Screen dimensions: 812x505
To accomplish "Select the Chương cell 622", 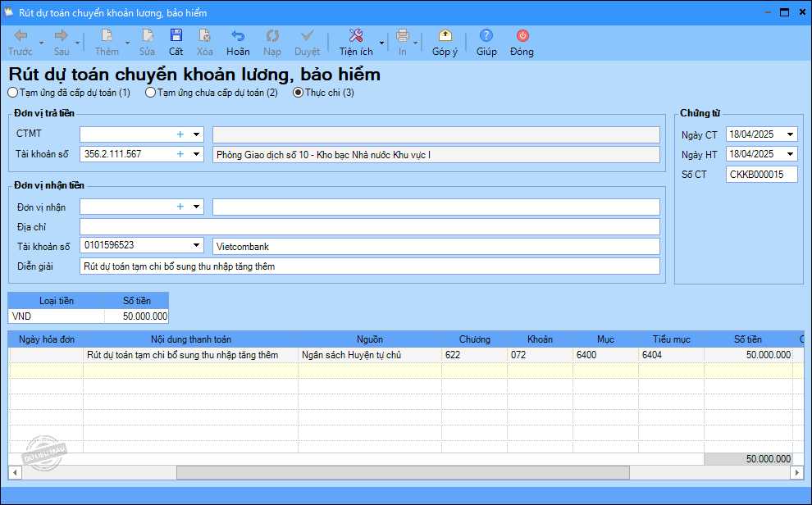I will tap(474, 355).
